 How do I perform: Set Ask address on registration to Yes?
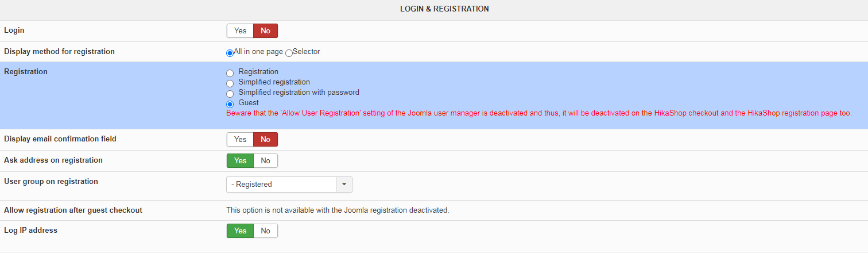(x=240, y=161)
